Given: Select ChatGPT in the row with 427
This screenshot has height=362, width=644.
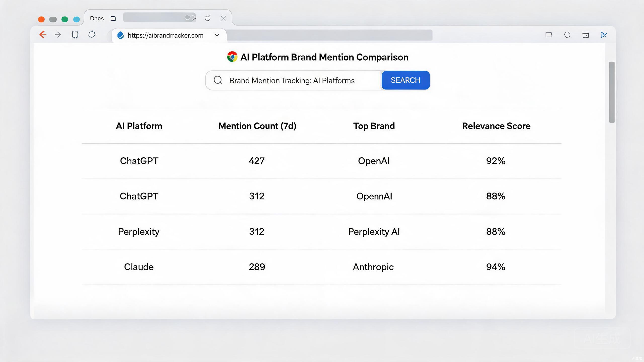Looking at the screenshot, I should point(139,161).
